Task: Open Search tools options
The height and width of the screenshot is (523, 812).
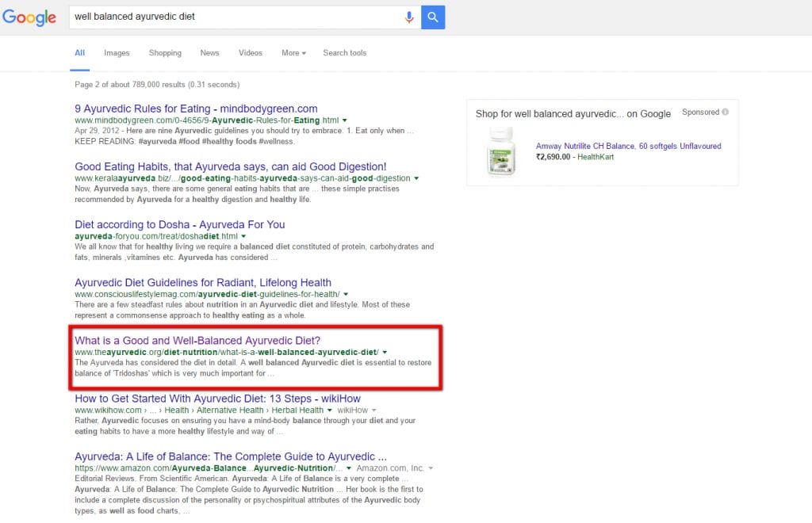Action: tap(344, 53)
